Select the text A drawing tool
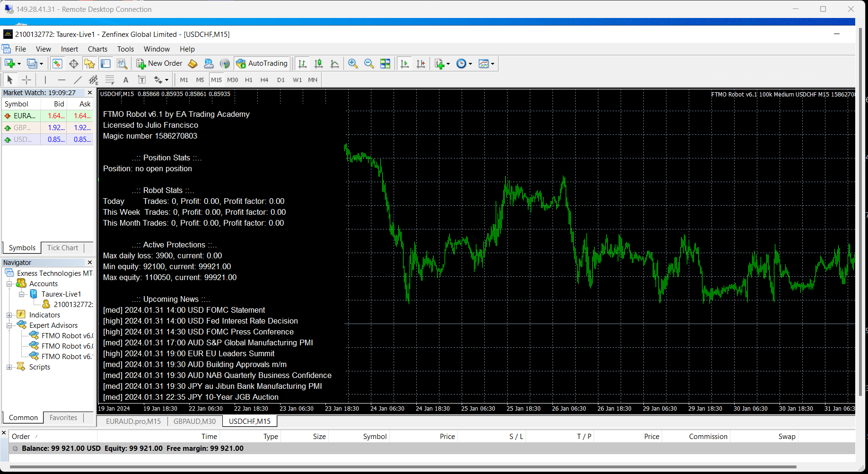The image size is (868, 474). [x=126, y=80]
